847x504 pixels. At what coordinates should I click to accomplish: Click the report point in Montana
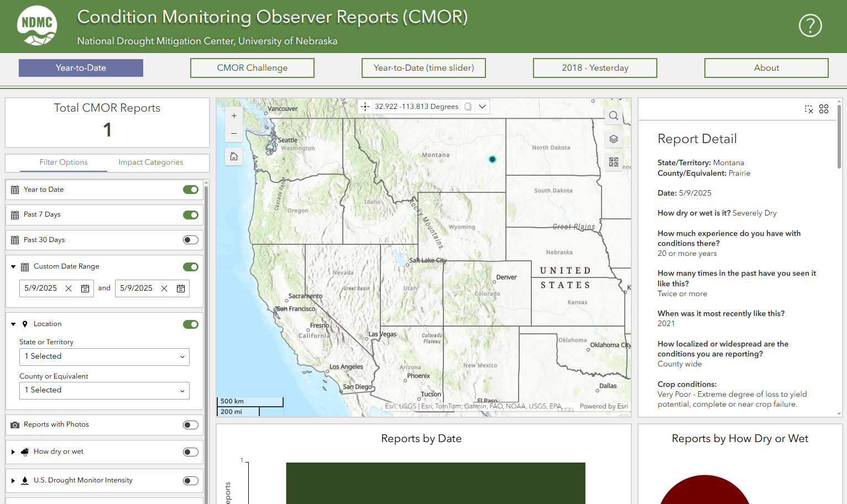tap(492, 159)
